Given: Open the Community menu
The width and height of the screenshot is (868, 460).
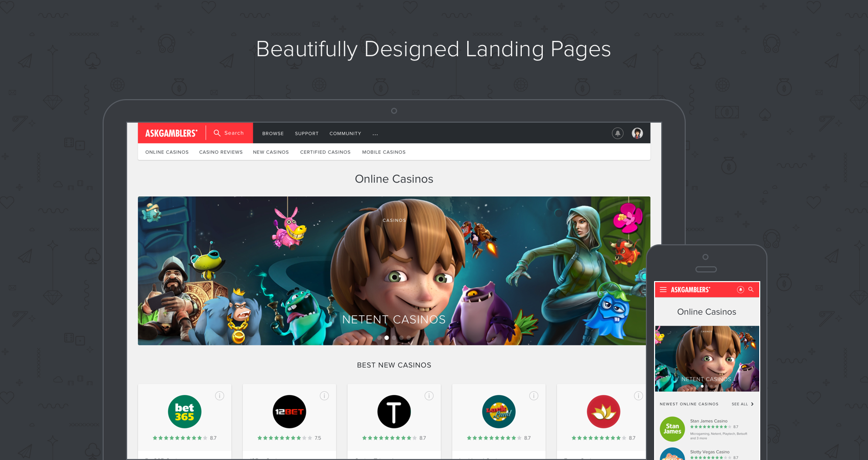Looking at the screenshot, I should 345,133.
